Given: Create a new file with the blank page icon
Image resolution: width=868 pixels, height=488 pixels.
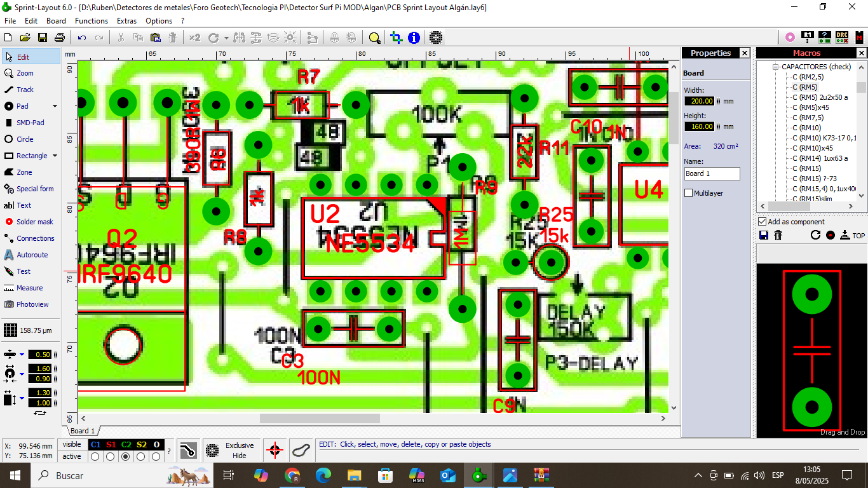Looking at the screenshot, I should point(9,37).
